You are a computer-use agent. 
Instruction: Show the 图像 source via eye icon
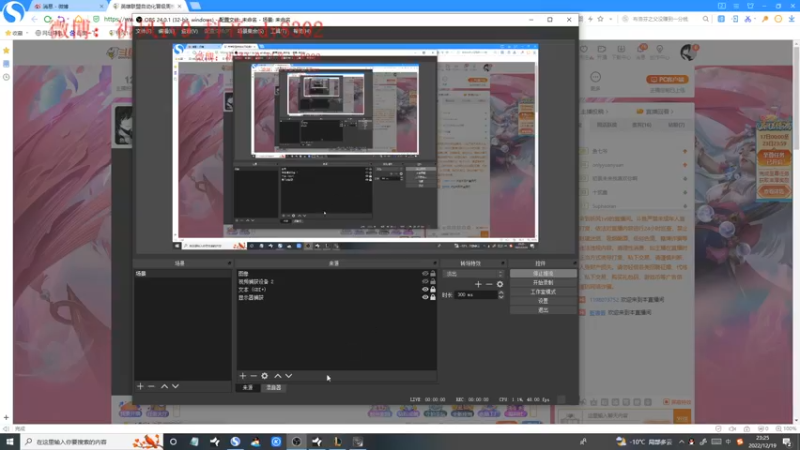click(x=425, y=273)
